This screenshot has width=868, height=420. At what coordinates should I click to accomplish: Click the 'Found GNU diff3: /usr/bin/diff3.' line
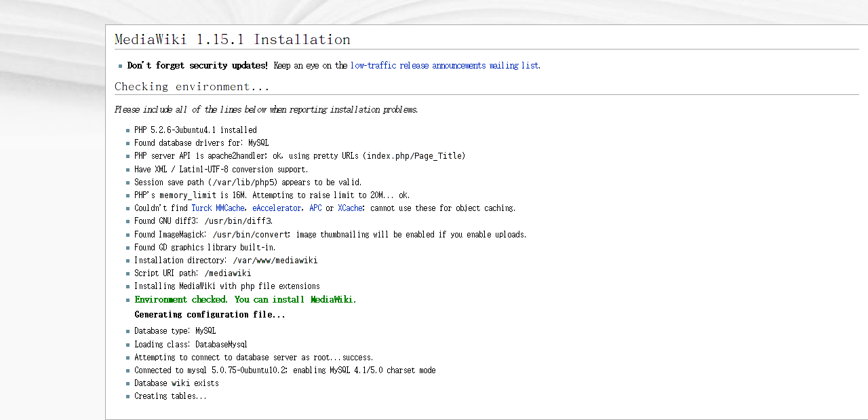203,221
